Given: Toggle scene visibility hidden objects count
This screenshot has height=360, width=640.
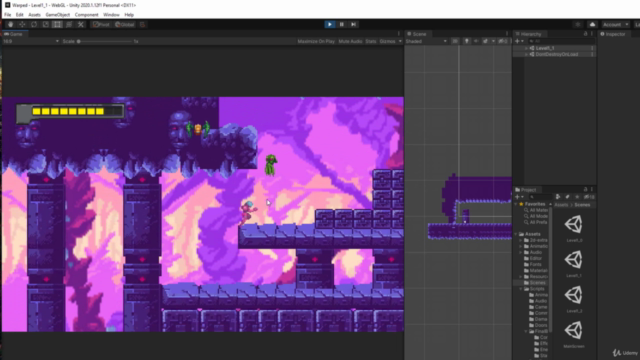Looking at the screenshot, I should (x=504, y=41).
